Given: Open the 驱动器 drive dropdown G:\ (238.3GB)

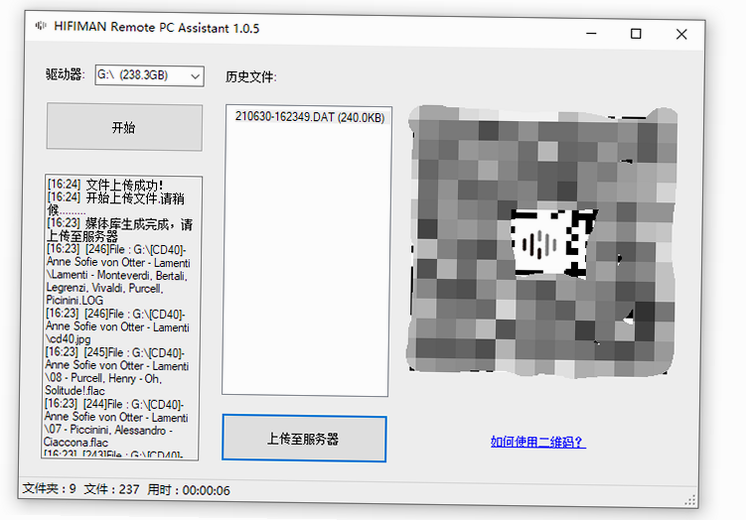Looking at the screenshot, I should 149,76.
